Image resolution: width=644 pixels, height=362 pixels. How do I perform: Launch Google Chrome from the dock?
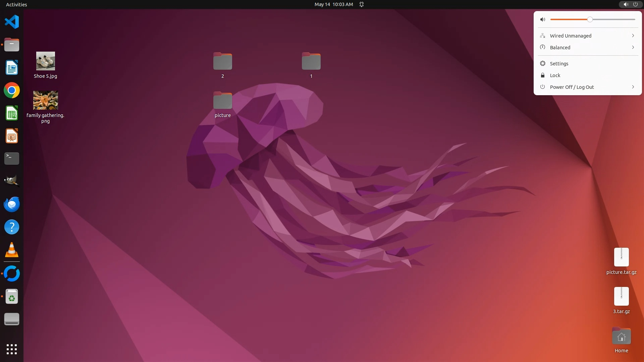pyautogui.click(x=12, y=90)
